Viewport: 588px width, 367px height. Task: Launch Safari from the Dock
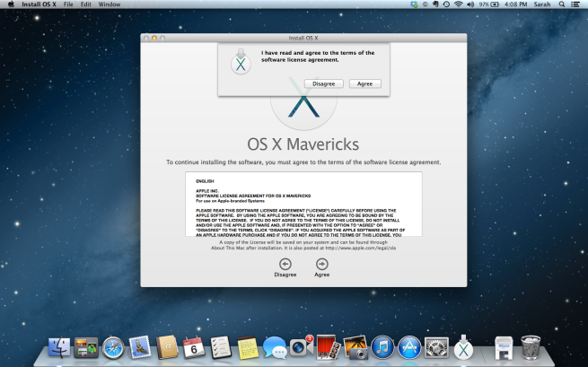pyautogui.click(x=113, y=348)
